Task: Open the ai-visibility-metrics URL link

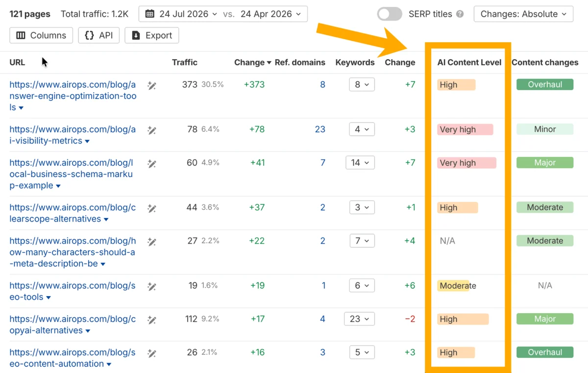Action: [73, 135]
